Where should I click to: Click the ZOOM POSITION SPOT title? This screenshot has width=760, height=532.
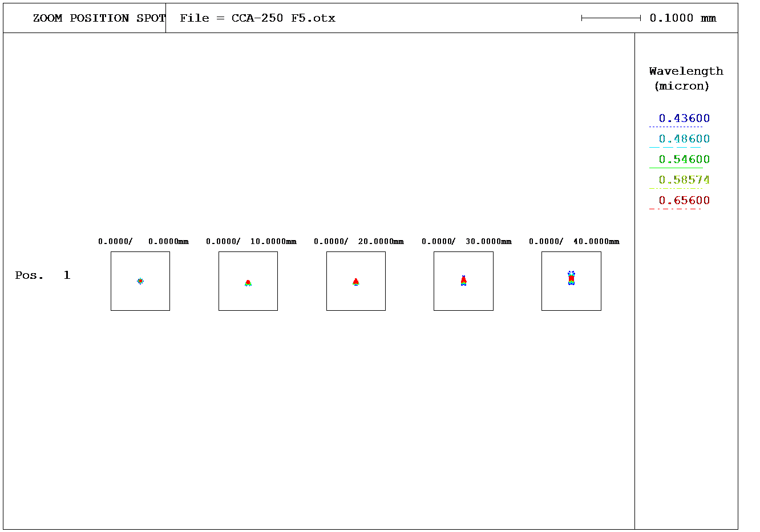tap(99, 18)
